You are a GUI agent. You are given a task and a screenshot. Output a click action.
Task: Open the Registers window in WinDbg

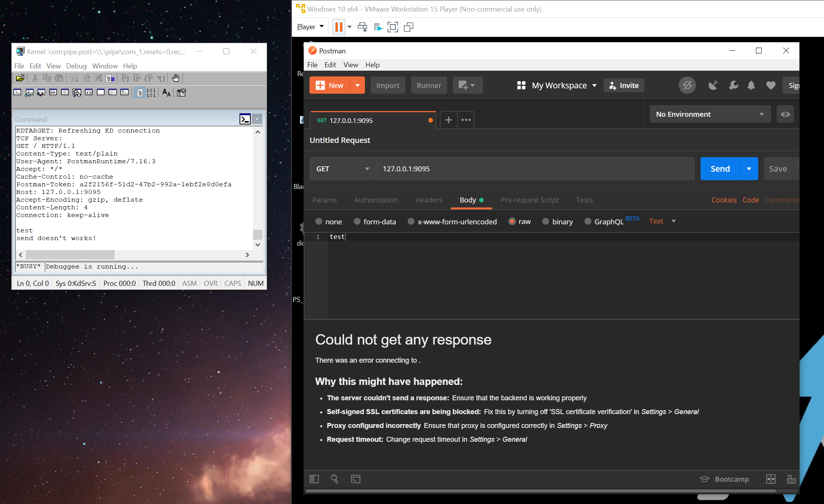tap(53, 92)
